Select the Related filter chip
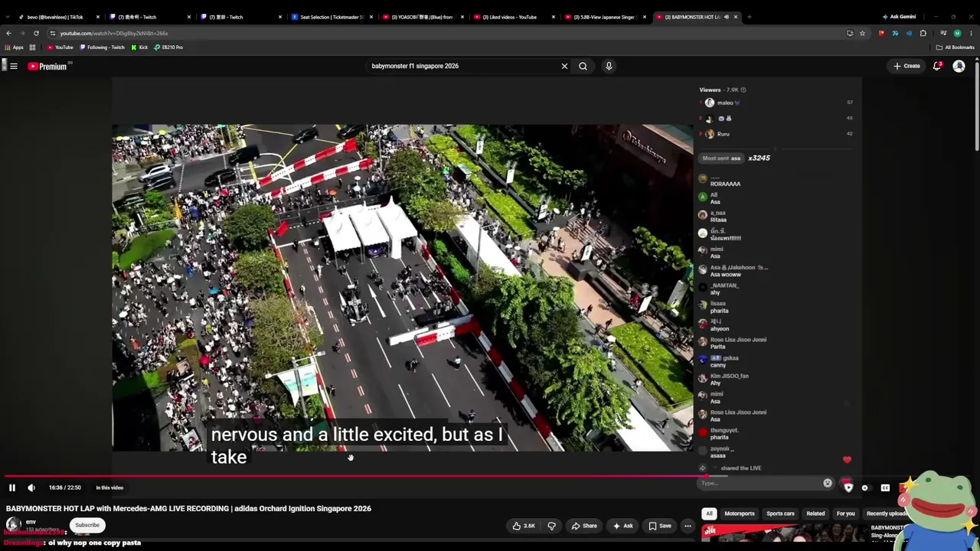The width and height of the screenshot is (980, 551). tap(815, 514)
